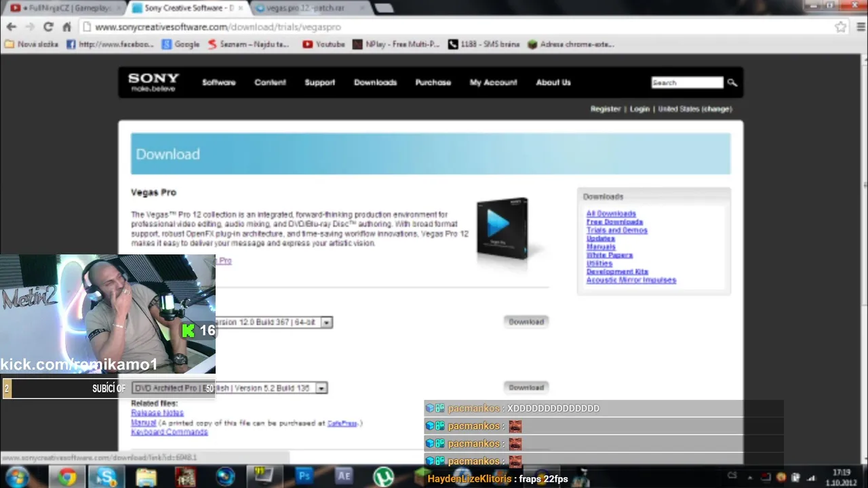Open the Content menu
Viewport: 868px width, 488px height.
pos(270,83)
